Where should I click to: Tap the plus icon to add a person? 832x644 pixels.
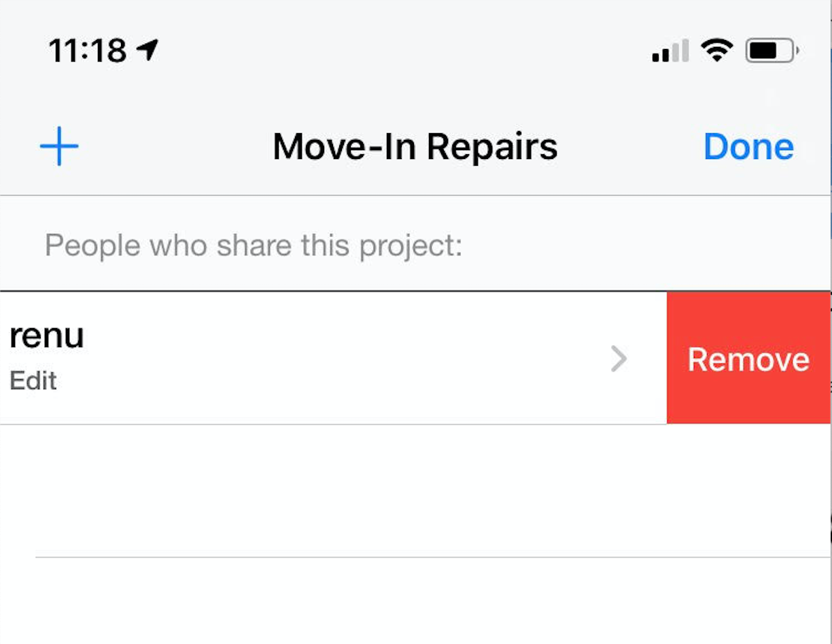tap(59, 146)
